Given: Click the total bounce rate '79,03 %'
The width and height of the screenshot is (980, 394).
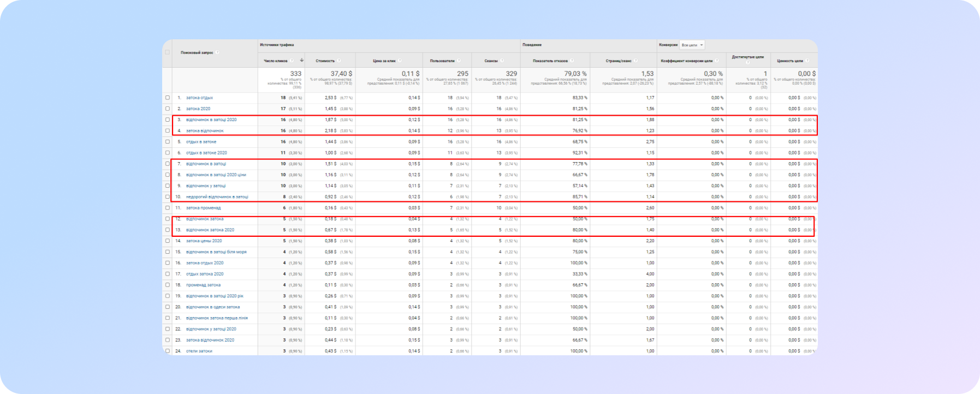Looking at the screenshot, I should pos(575,73).
